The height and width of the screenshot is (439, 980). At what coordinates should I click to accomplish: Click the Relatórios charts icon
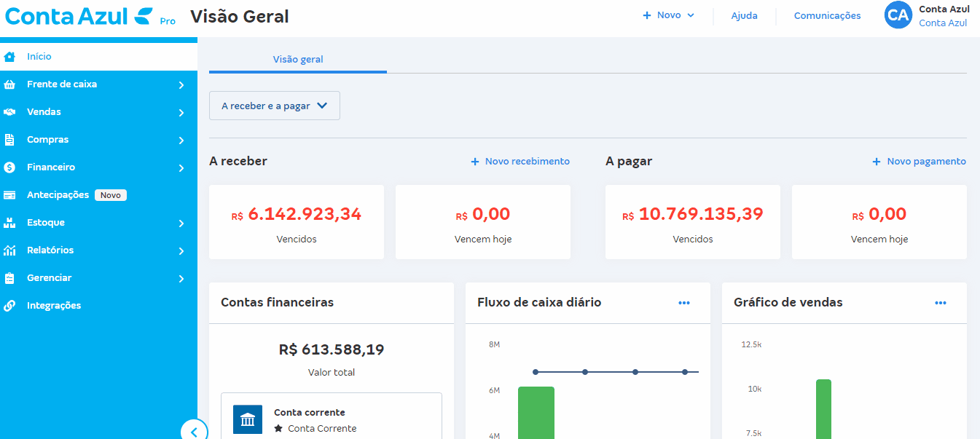(x=9, y=250)
